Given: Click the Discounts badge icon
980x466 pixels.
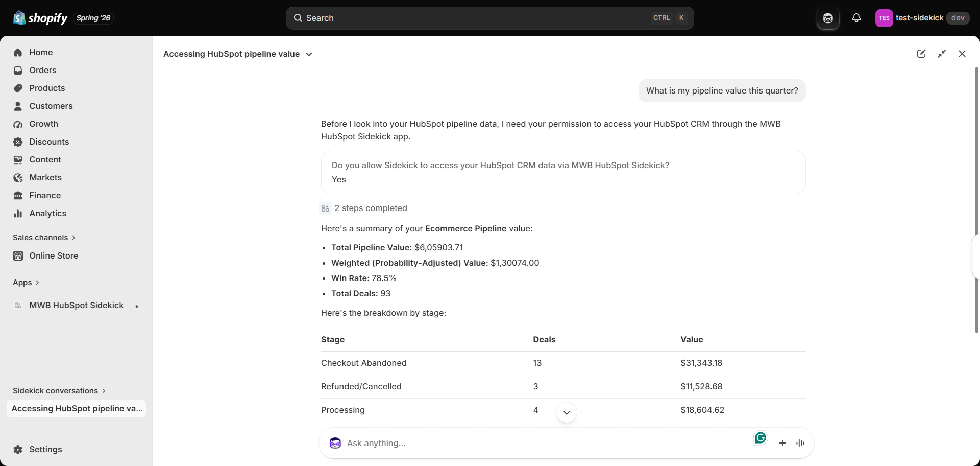Looking at the screenshot, I should [18, 142].
